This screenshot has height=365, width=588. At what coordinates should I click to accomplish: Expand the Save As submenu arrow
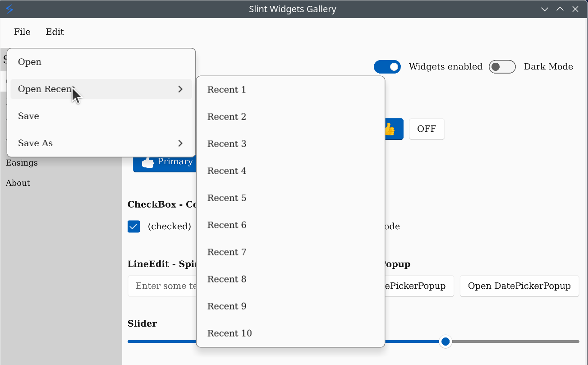pyautogui.click(x=180, y=143)
